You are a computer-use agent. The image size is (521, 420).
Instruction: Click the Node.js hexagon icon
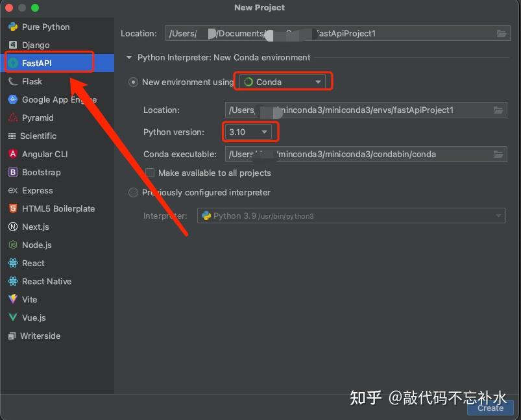[12, 245]
